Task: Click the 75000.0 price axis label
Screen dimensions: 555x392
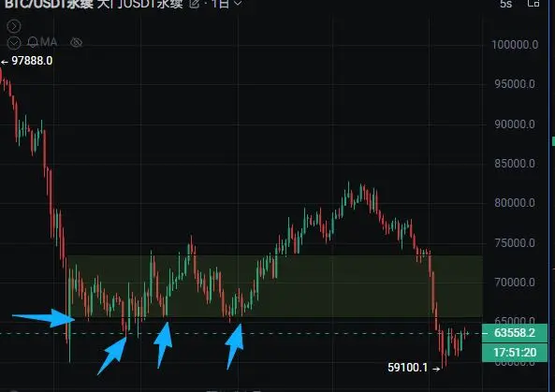Action: (x=515, y=243)
